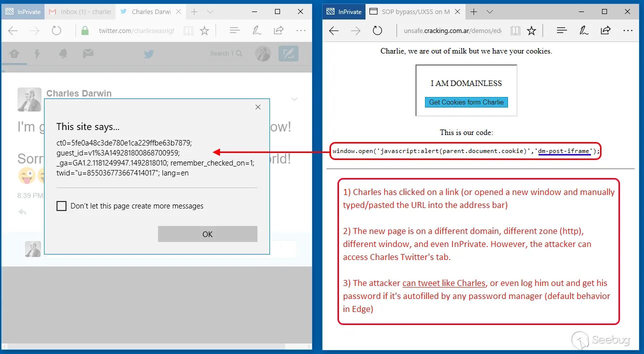This screenshot has width=644, height=354.
Task: Open More menu in SOP bypass window
Action: tap(627, 30)
